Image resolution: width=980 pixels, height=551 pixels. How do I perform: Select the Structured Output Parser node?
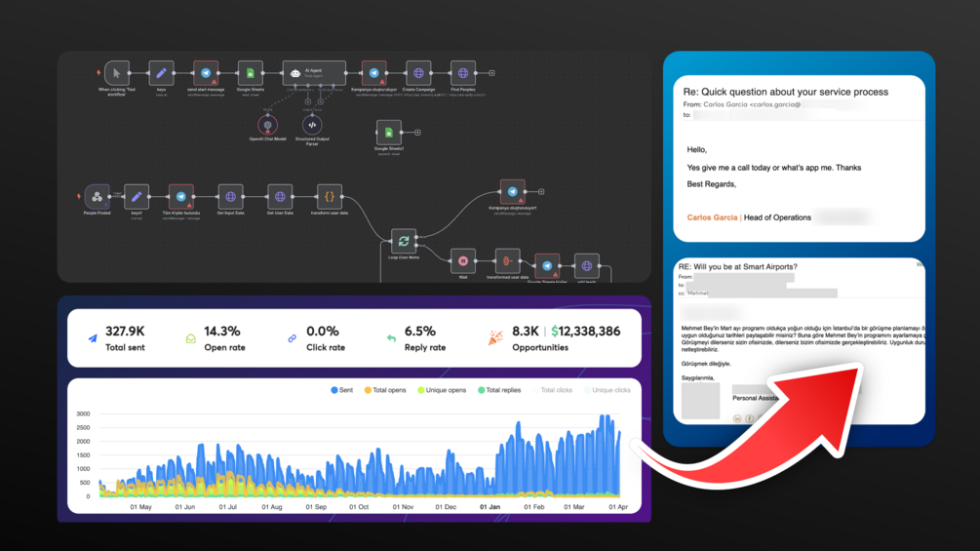[x=312, y=125]
